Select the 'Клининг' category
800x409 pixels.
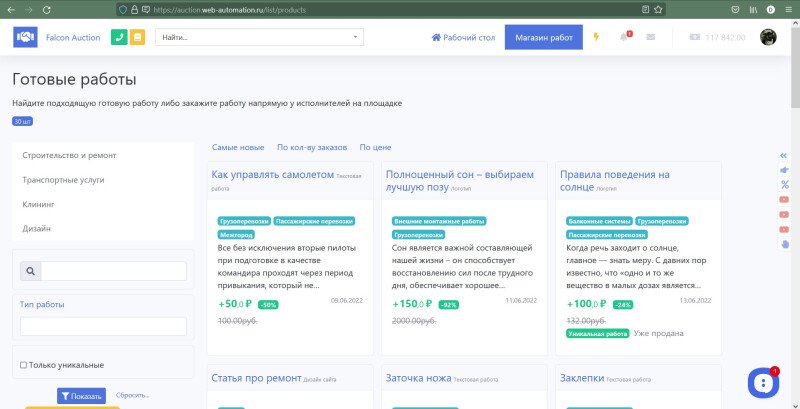pyautogui.click(x=38, y=204)
